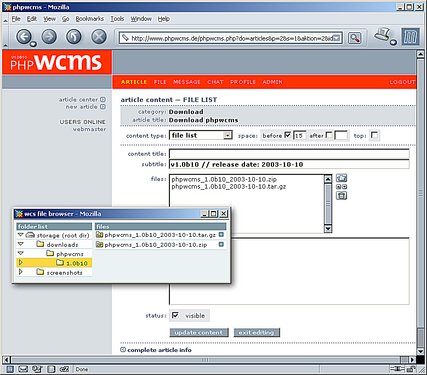This screenshot has height=375, width=427.
Task: Toggle the space after checkbox
Action: [329, 135]
